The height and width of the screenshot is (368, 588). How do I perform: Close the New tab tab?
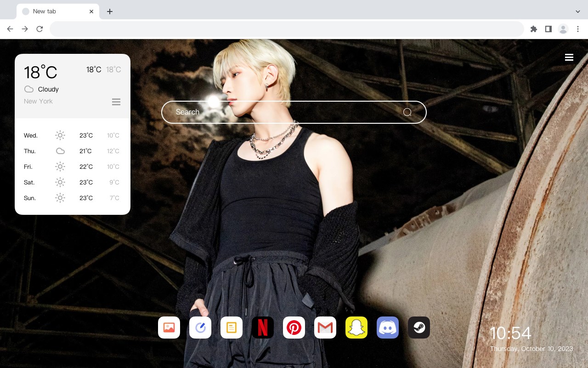(x=91, y=11)
